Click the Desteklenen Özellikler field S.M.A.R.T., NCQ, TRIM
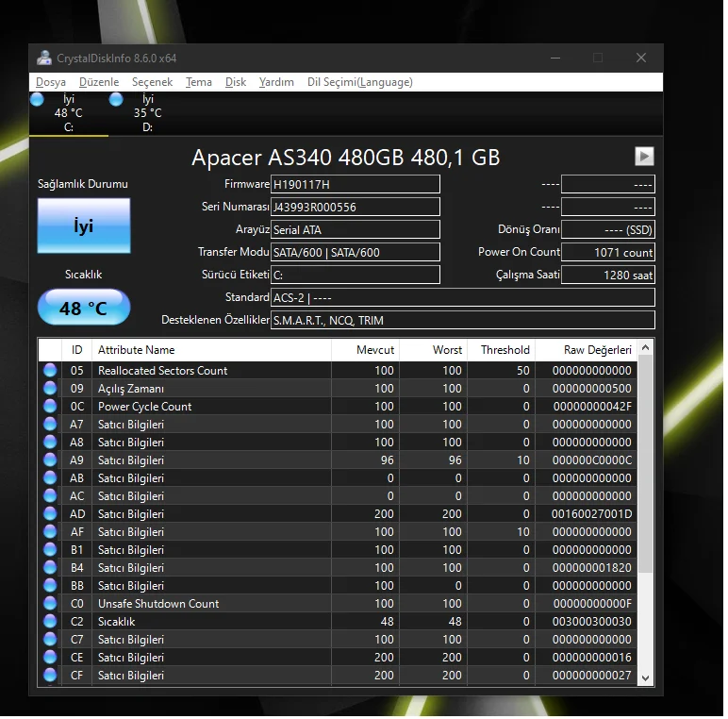 point(463,320)
